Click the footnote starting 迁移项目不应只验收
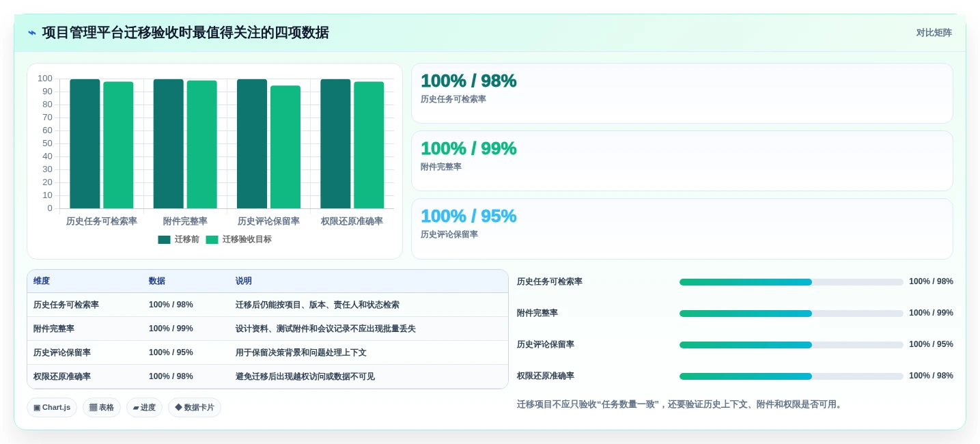Image resolution: width=980 pixels, height=444 pixels. pos(681,404)
